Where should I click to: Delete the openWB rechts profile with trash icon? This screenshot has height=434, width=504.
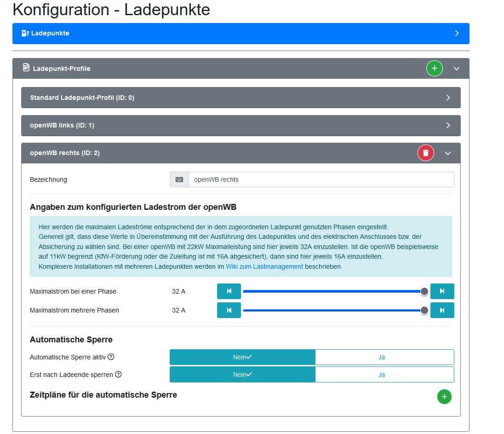click(425, 153)
